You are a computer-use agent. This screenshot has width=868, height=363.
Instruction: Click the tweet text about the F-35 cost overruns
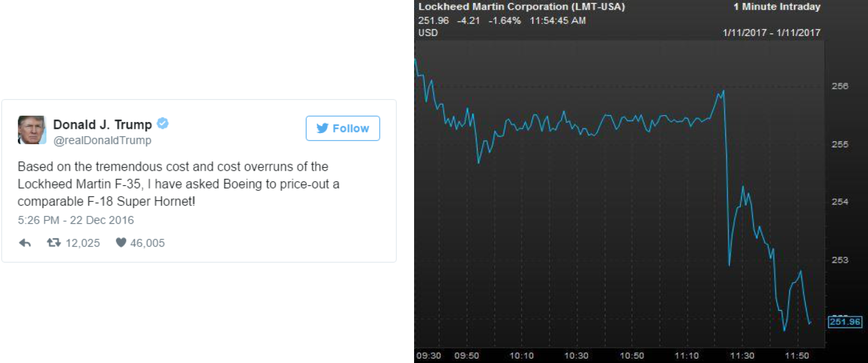(178, 184)
